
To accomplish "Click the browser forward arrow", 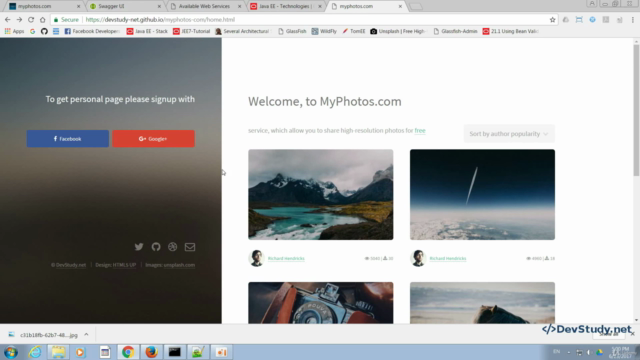I will point(19,20).
